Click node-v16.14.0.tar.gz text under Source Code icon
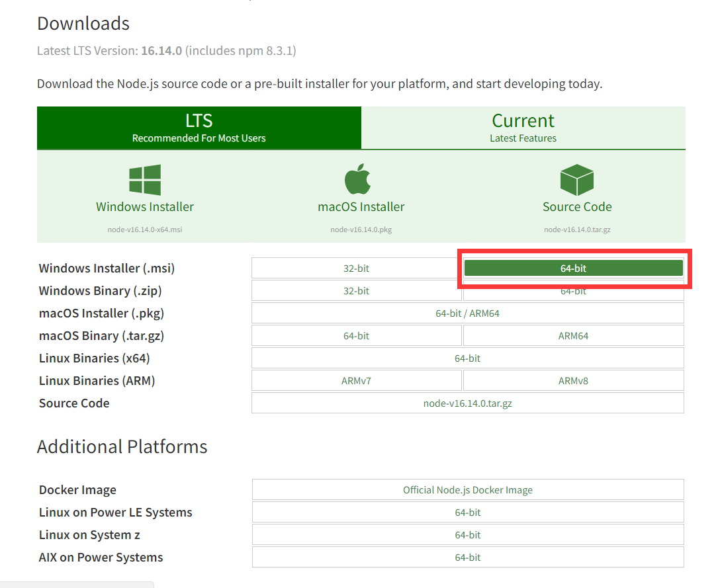 click(577, 230)
